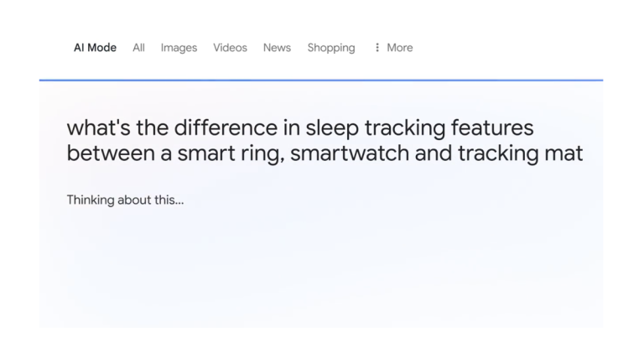The height and width of the screenshot is (343, 644).
Task: Click the word 'difference' in the query heading
Action: pyautogui.click(x=226, y=127)
